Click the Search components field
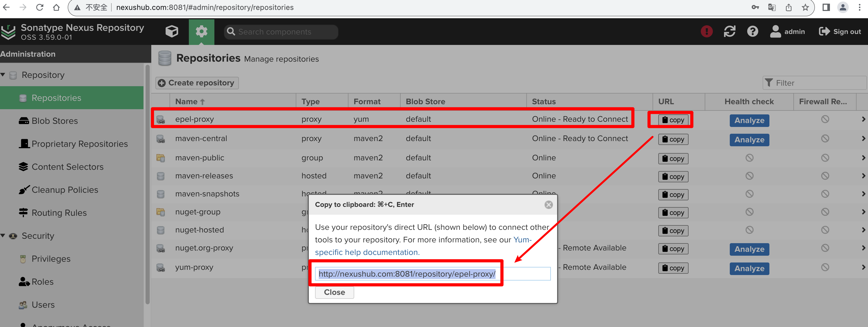The height and width of the screenshot is (327, 868). (281, 32)
